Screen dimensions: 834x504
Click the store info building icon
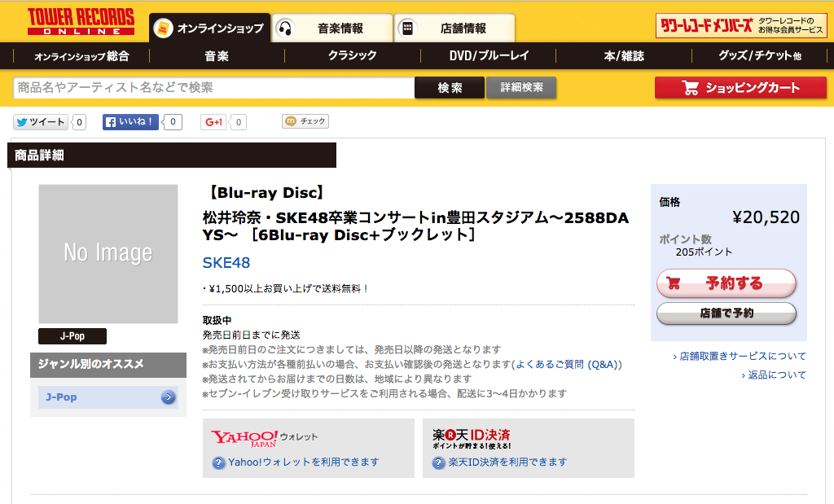pos(408,28)
